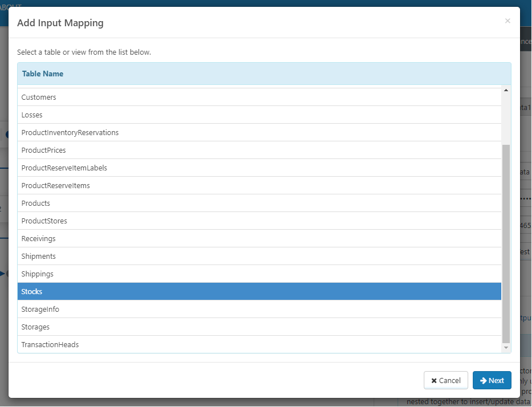Select ProductReserveItemLabels in the table list

pos(64,168)
